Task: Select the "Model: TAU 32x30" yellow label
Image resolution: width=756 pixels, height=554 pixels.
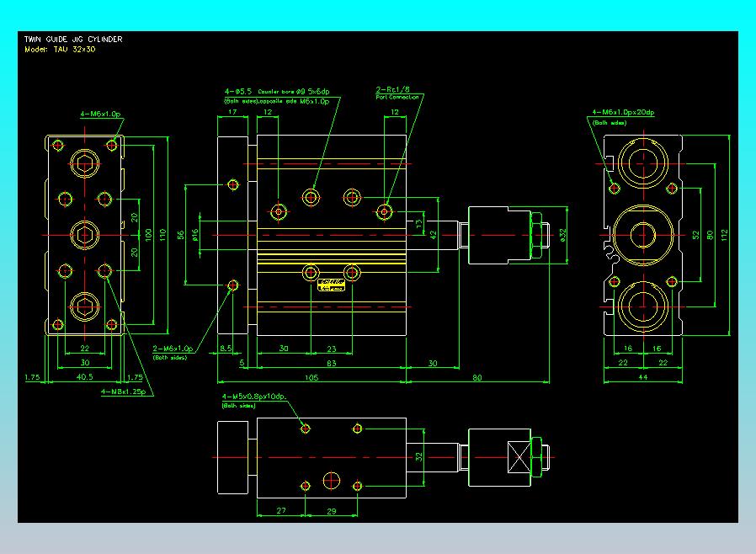Action: pos(60,49)
